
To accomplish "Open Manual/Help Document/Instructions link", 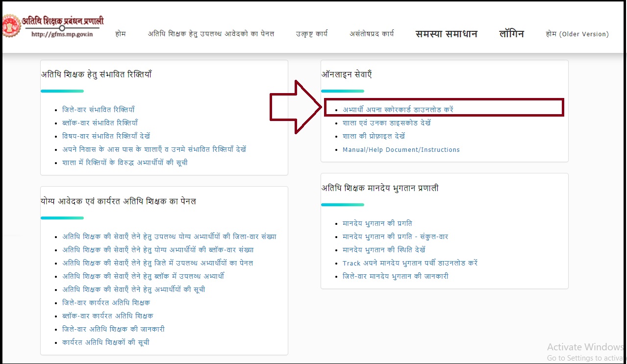I will tap(401, 150).
